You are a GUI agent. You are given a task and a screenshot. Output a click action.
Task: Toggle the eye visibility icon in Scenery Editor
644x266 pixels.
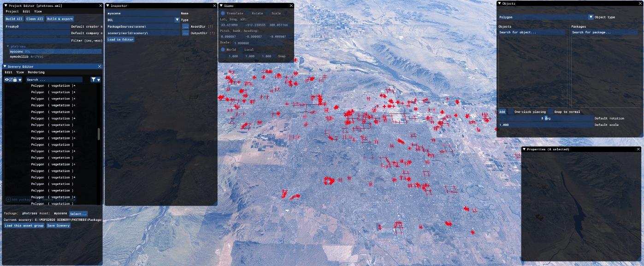coord(7,80)
